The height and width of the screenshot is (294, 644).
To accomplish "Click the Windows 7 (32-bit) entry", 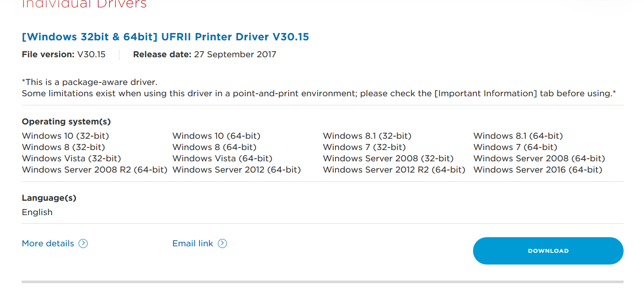I will click(365, 147).
